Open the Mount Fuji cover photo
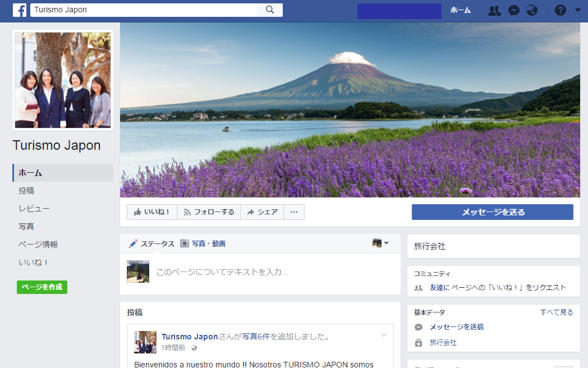Image resolution: width=588 pixels, height=368 pixels. [x=350, y=110]
